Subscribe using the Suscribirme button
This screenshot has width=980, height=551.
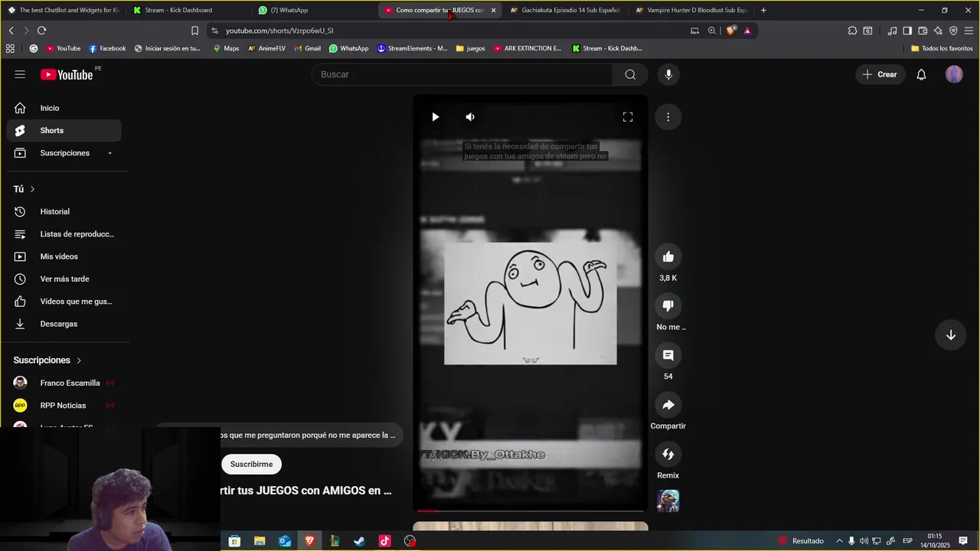pyautogui.click(x=251, y=465)
